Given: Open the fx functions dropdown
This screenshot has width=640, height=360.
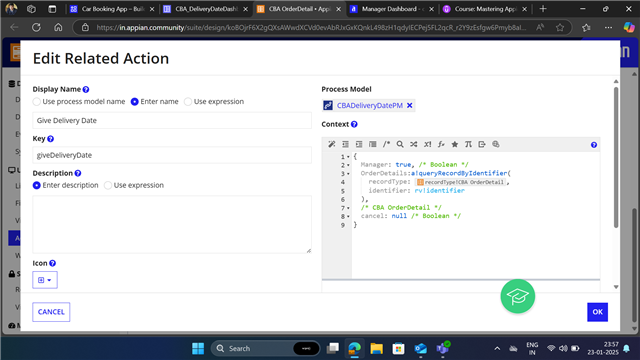Looking at the screenshot, I should click(x=441, y=144).
